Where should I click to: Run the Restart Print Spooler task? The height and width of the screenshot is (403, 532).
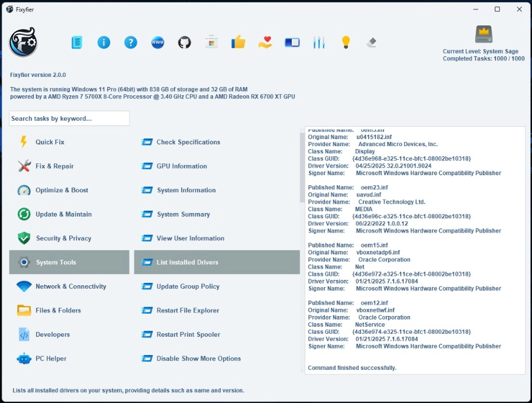coord(217,334)
